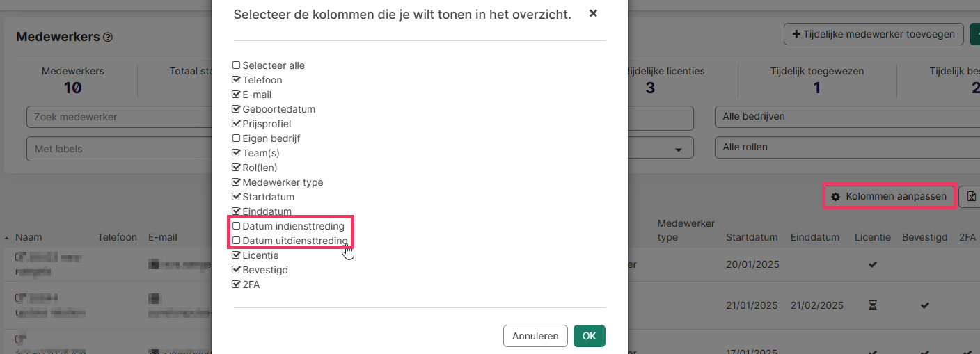Click the export spreadsheet icon button
The height and width of the screenshot is (354, 980).
click(970, 197)
